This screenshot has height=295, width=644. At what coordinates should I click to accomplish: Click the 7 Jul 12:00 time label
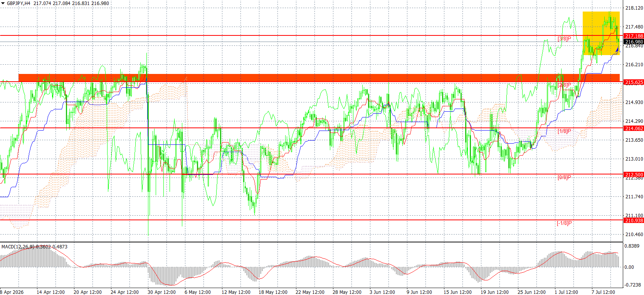pyautogui.click(x=604, y=292)
